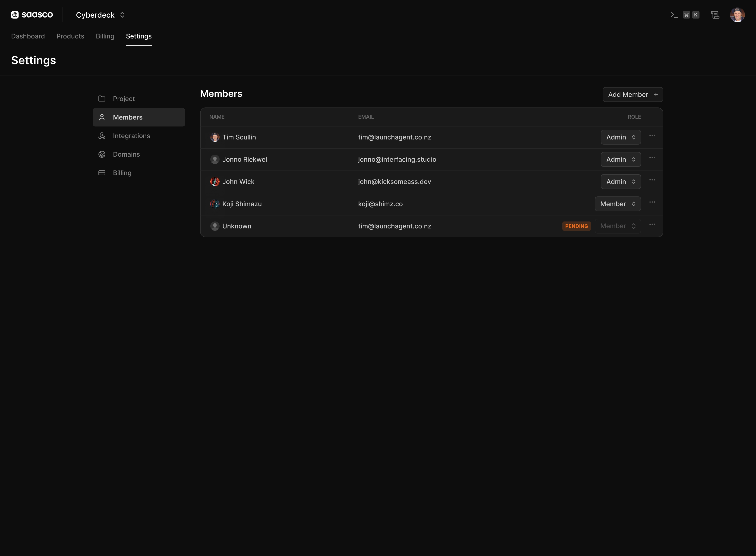Viewport: 756px width, 556px height.
Task: Go to the top Billing tab
Action: (105, 36)
